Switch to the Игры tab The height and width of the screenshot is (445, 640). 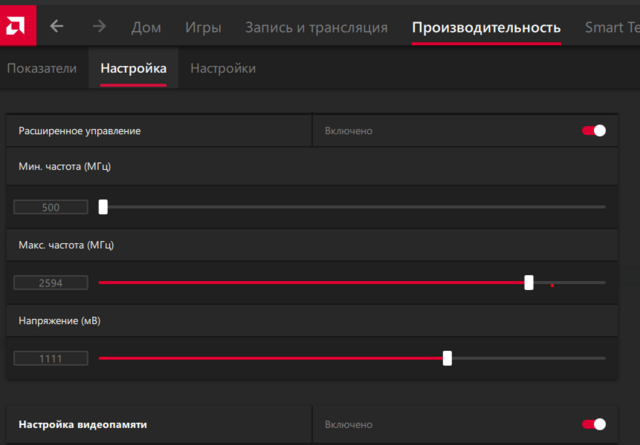pos(203,27)
